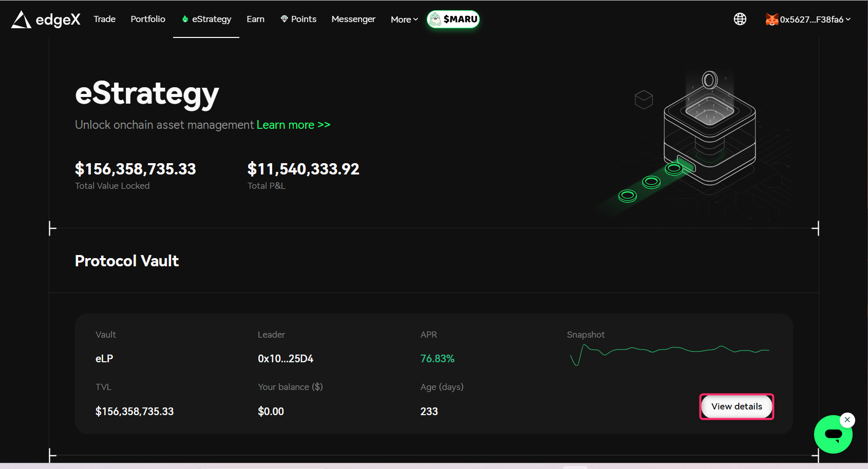Dismiss the chat bubble with X
Viewport: 868px width, 469px height.
coord(847,420)
